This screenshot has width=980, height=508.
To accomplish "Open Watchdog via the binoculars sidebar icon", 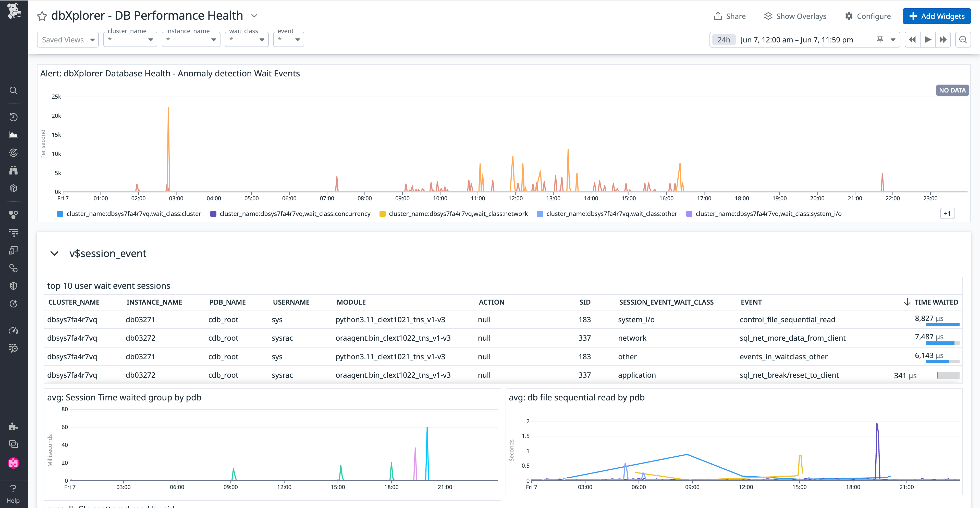I will click(x=14, y=170).
